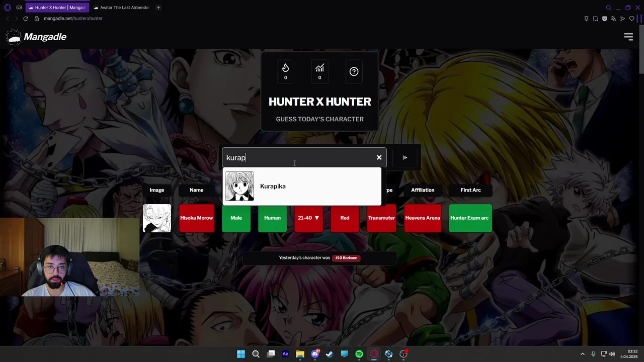The width and height of the screenshot is (644, 362).
Task: Click the Affiliation column header
Action: (423, 190)
